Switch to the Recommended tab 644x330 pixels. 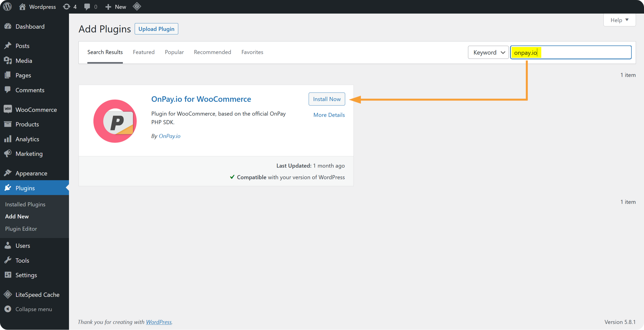[x=212, y=52]
